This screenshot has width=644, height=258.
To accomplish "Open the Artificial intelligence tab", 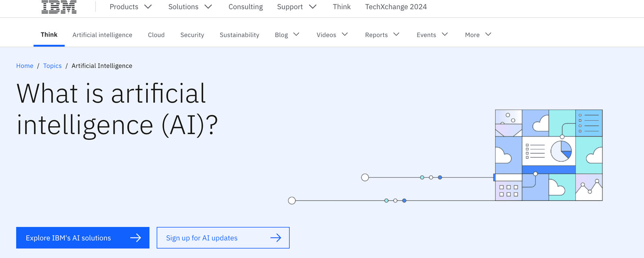I will click(x=102, y=35).
